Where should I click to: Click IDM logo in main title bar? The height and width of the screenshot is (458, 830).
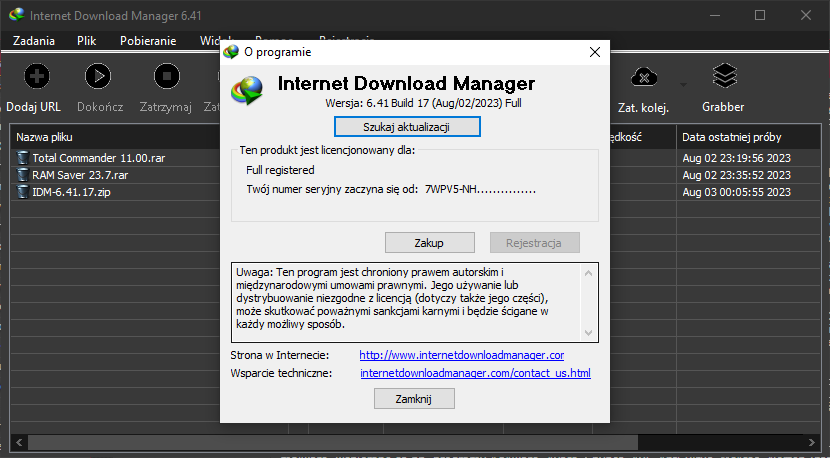(x=16, y=15)
